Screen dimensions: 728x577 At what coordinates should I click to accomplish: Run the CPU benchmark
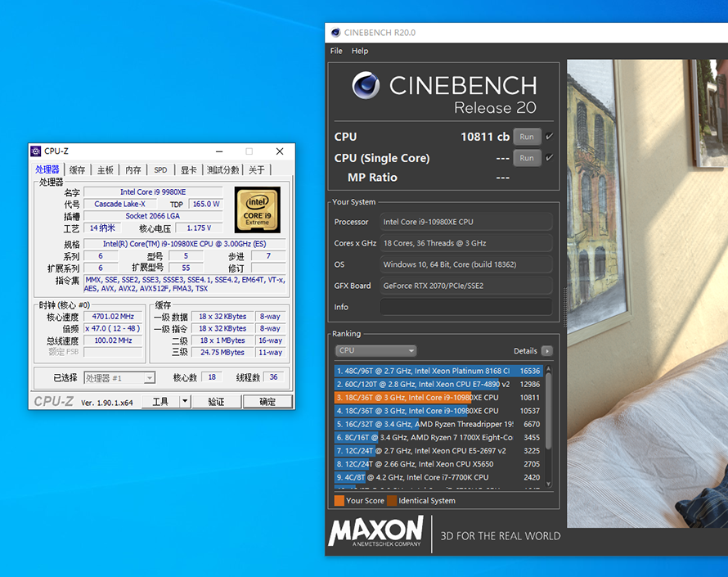click(527, 136)
